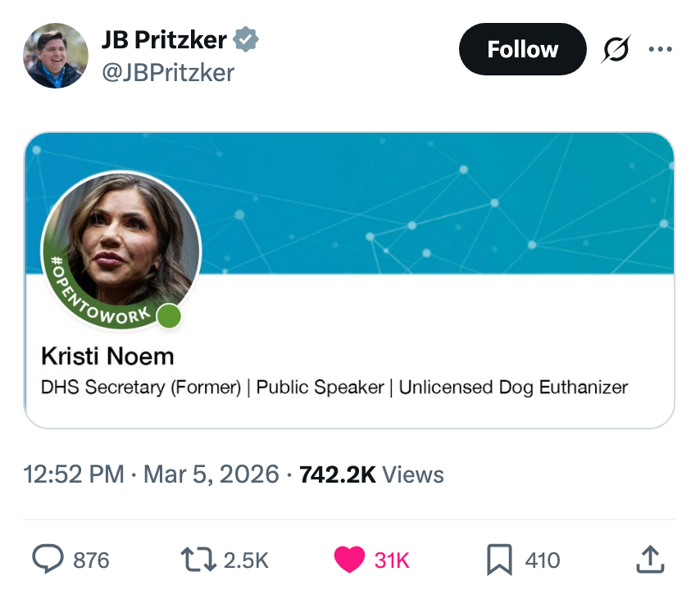700x590 pixels.
Task: Click the 2.5K reposts count
Action: coord(245,560)
